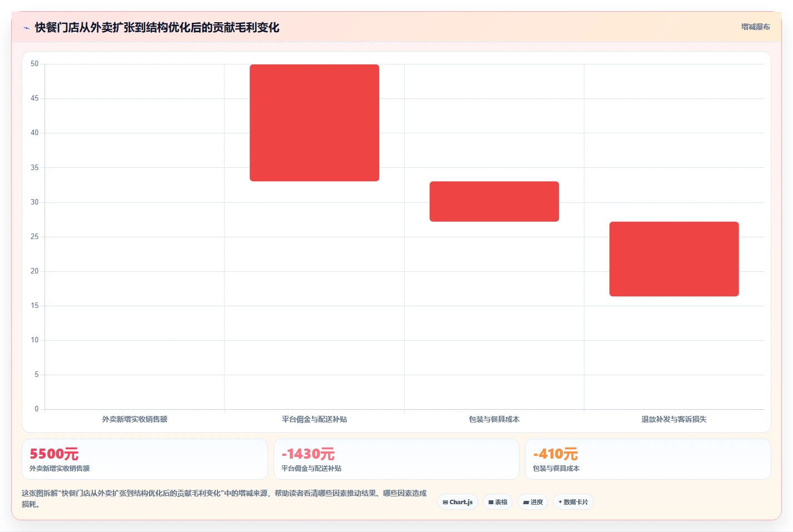Image resolution: width=793 pixels, height=532 pixels.
Task: Click the x-axis label 包装与餐具成本
Action: (x=494, y=419)
